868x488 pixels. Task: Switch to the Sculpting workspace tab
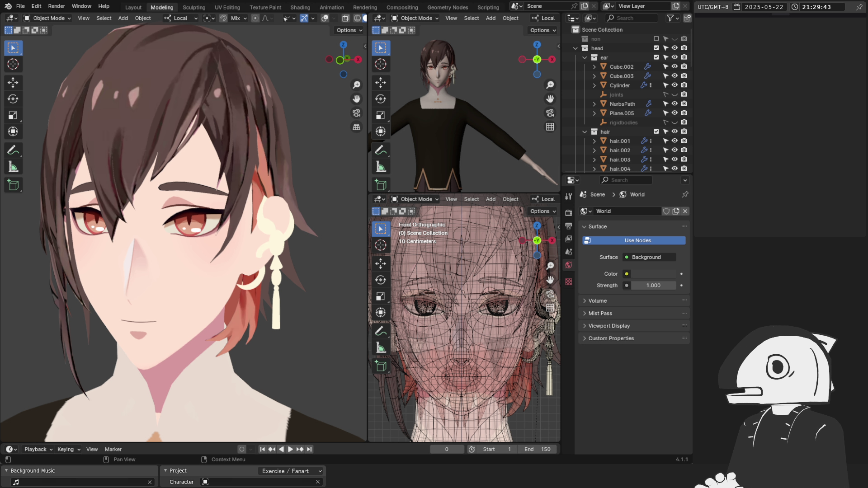194,7
